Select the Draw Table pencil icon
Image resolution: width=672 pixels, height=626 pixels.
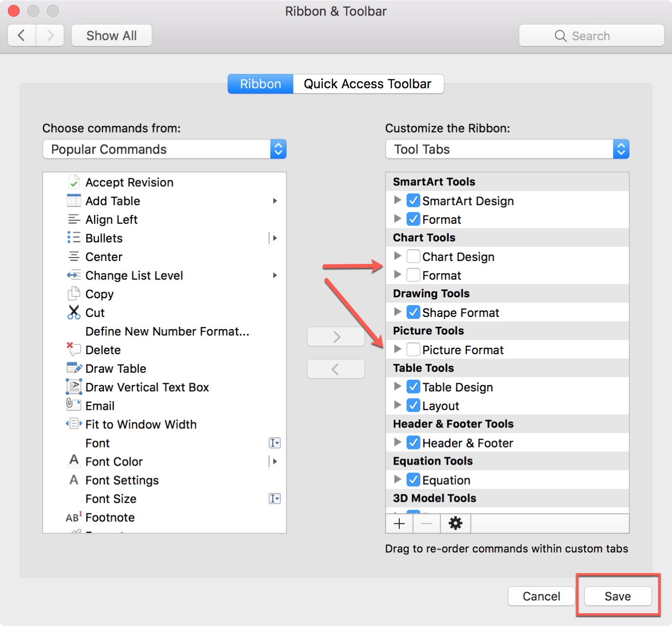(74, 368)
